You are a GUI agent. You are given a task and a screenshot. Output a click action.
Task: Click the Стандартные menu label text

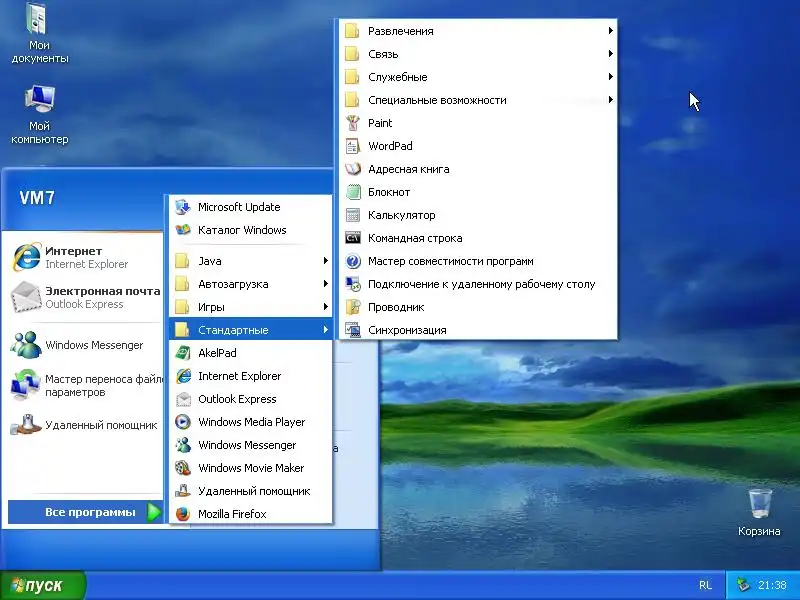[233, 330]
